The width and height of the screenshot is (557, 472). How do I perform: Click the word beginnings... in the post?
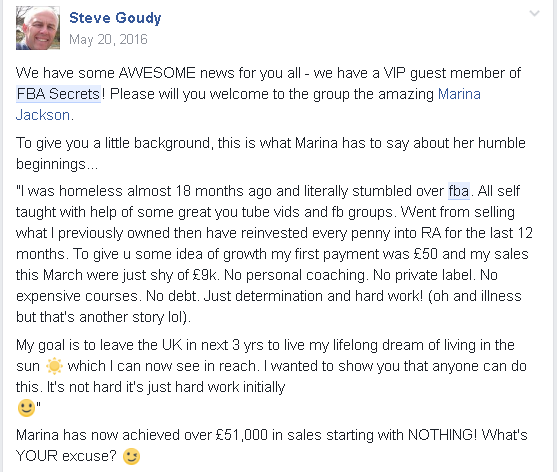click(57, 164)
